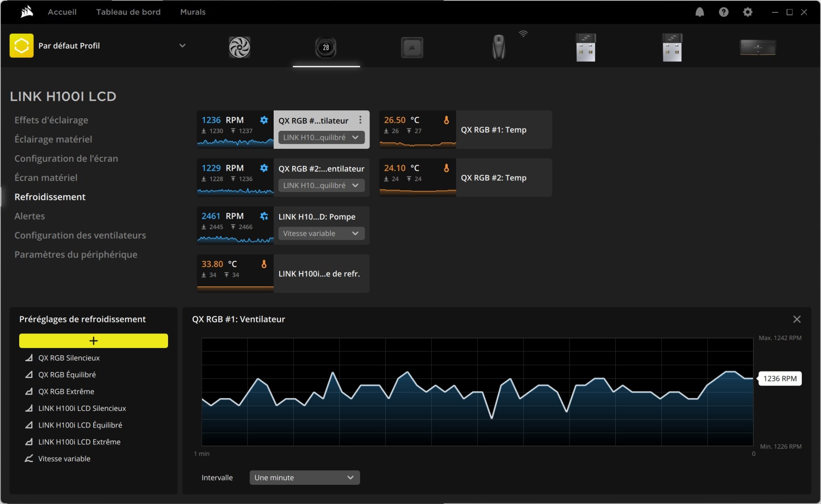
Task: Select the LINK H10...D: Pompe label
Action: tap(317, 217)
